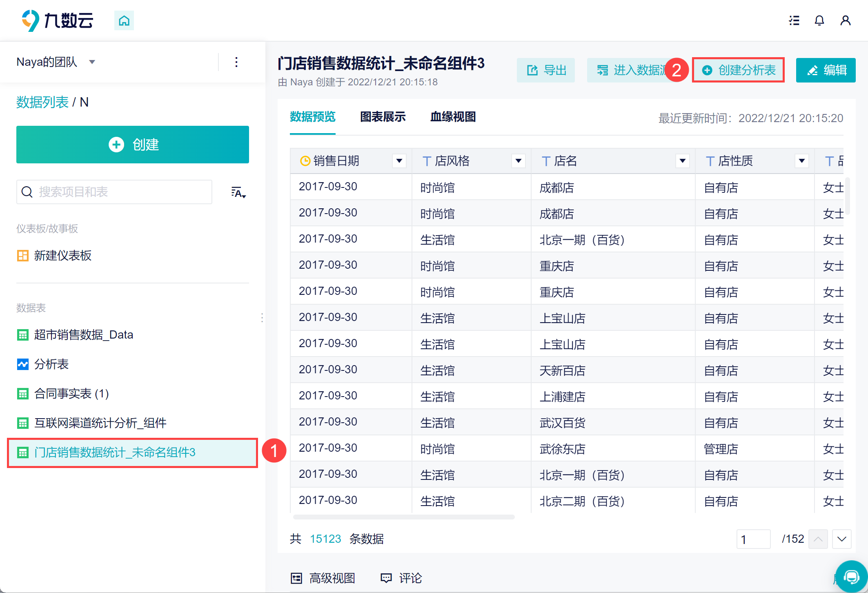
Task: Click the 导出 export button
Action: point(546,70)
